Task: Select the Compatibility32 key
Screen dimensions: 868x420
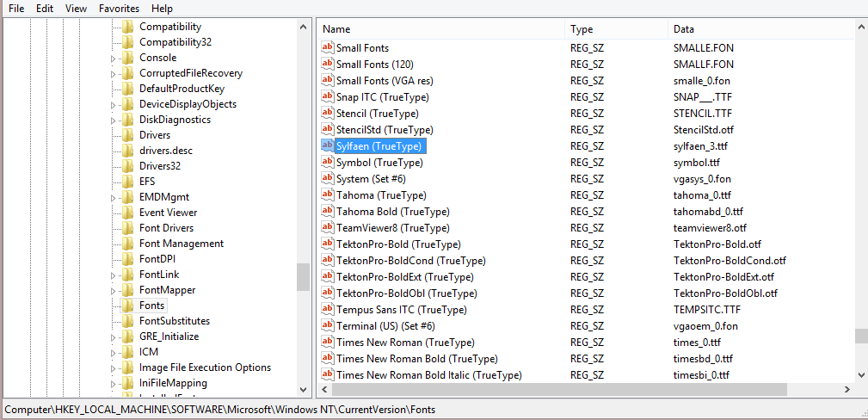Action: pos(175,42)
